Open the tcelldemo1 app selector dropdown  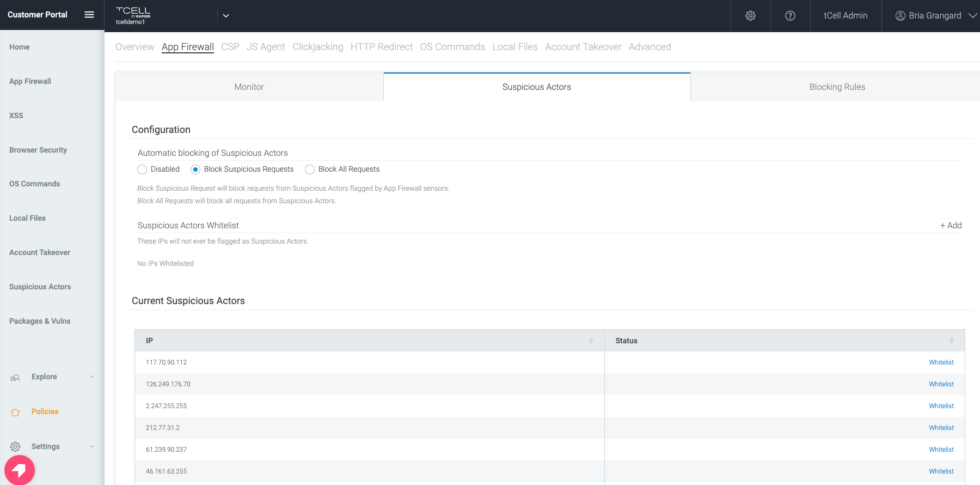pyautogui.click(x=226, y=16)
